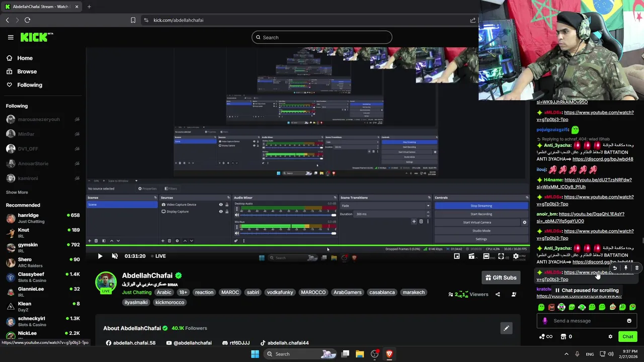Open Instagram link @abdellahchafai
This screenshot has width=644, height=362.
click(188, 343)
